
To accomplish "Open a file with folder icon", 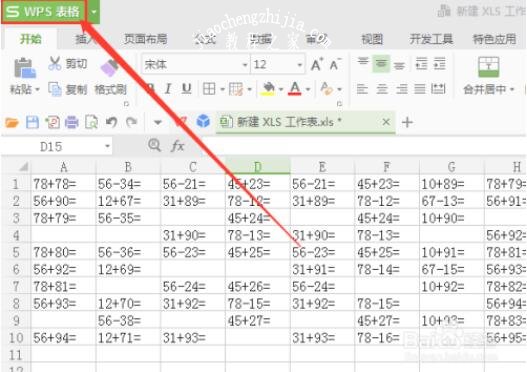I will (x=12, y=122).
